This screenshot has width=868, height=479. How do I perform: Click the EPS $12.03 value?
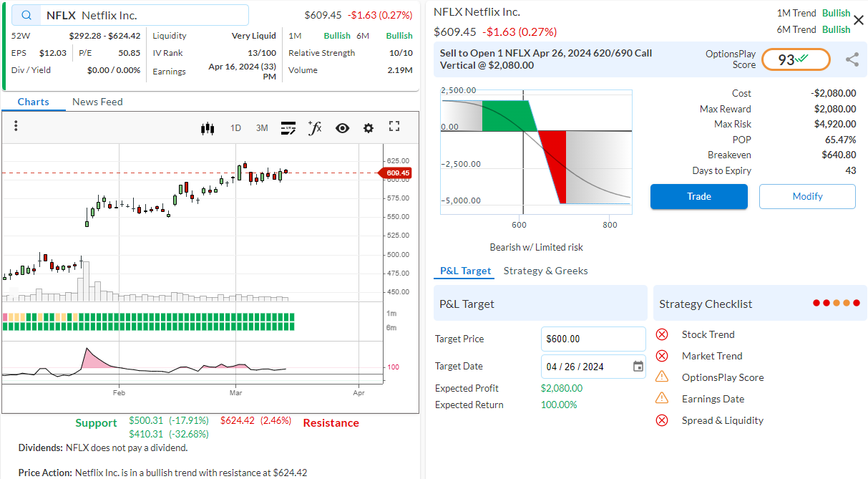click(53, 53)
